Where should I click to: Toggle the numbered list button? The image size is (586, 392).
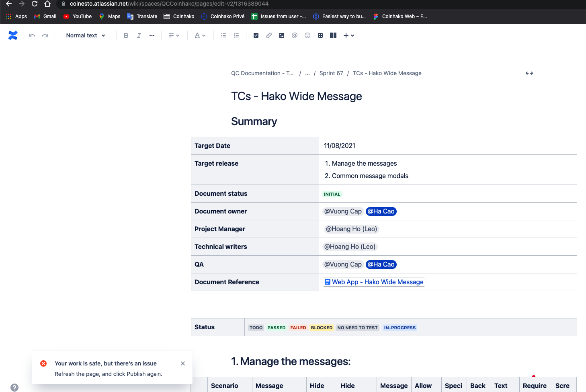coord(236,35)
